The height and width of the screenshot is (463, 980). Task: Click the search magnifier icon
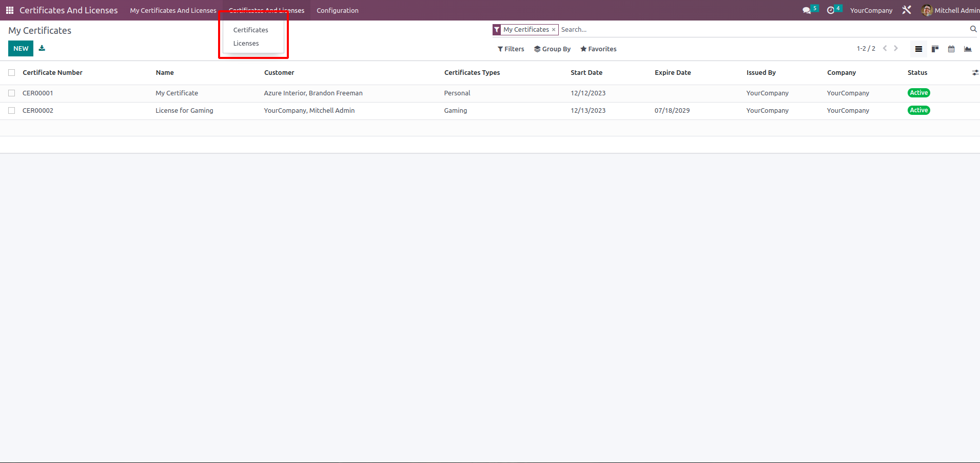(973, 29)
